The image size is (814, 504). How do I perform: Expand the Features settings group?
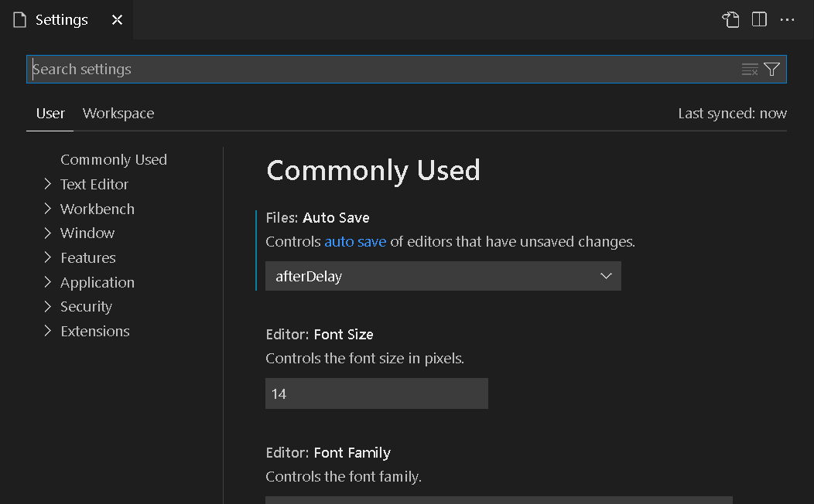pos(48,257)
